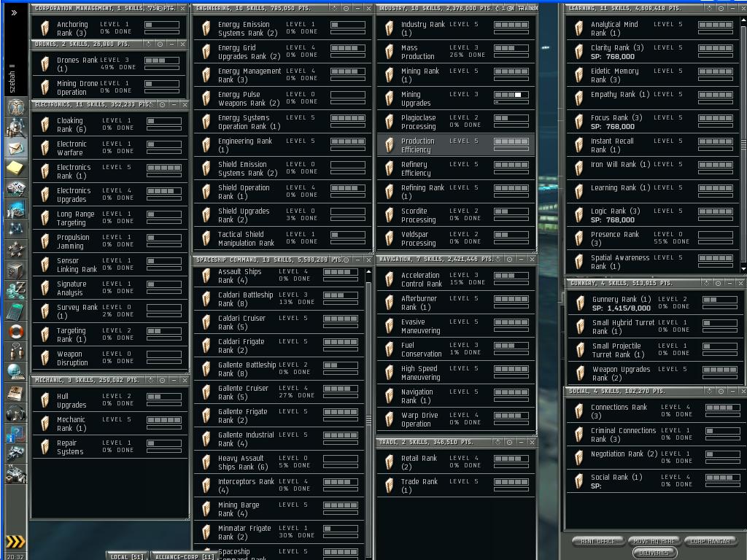Click the sun-shaped icon in Navigation window header

[498, 259]
